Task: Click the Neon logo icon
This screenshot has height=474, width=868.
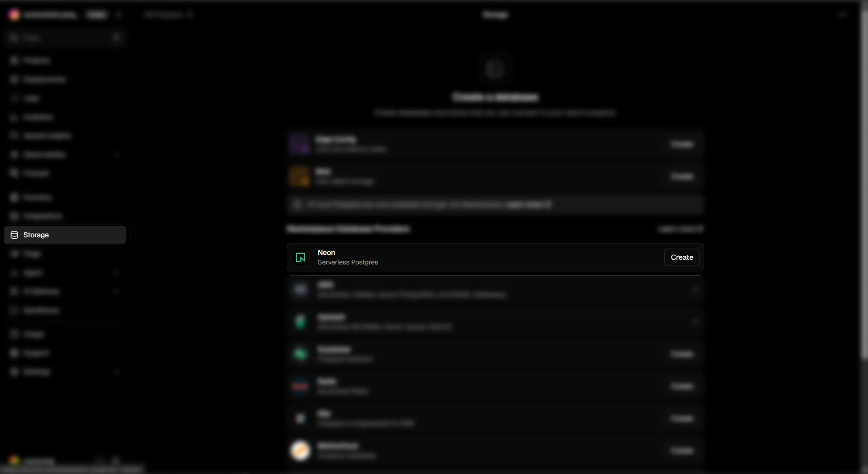Action: click(x=300, y=257)
